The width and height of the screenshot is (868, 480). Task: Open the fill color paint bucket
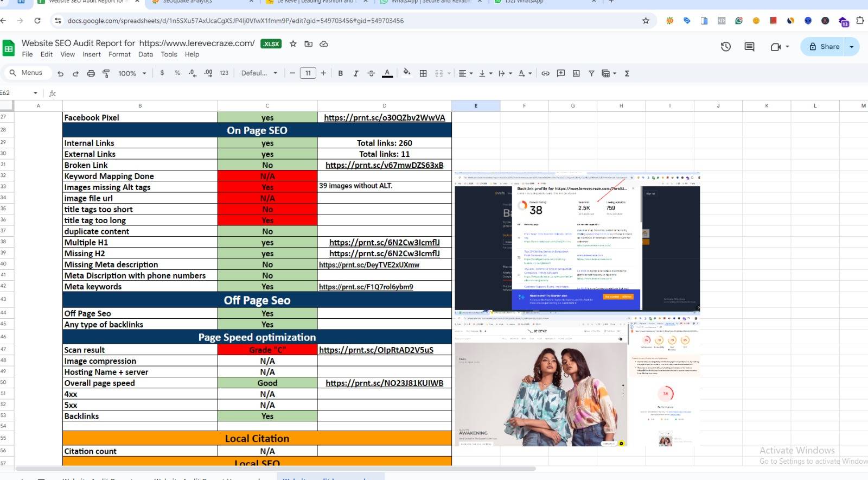pos(407,73)
